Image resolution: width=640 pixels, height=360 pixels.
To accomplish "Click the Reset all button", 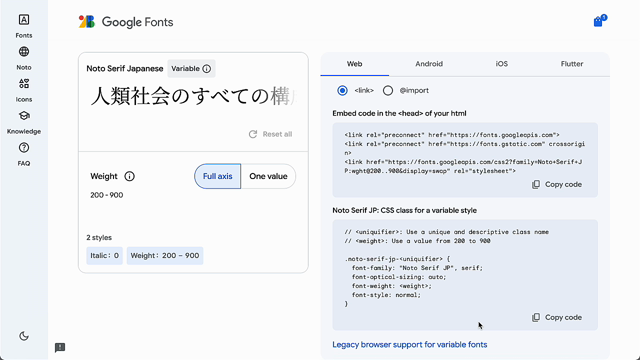I will pos(270,134).
